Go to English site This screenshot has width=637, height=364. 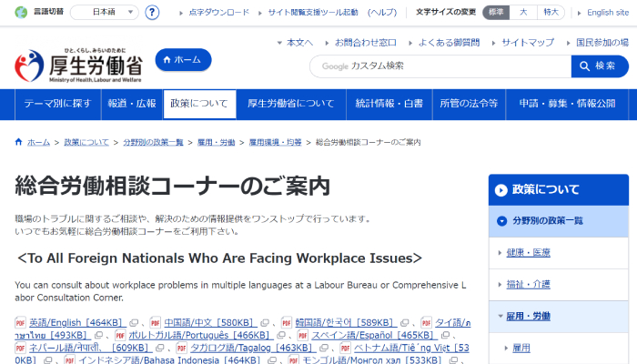pos(608,13)
